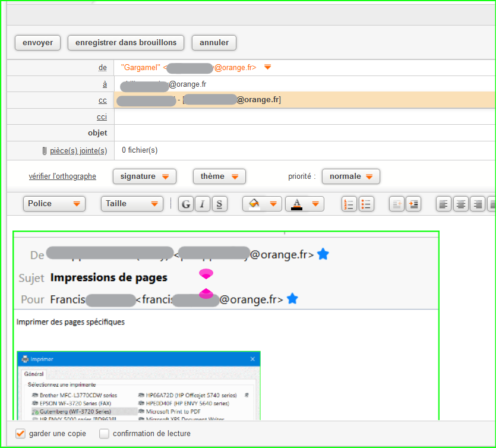Save message via enregistrer dans brouillons

click(x=126, y=43)
